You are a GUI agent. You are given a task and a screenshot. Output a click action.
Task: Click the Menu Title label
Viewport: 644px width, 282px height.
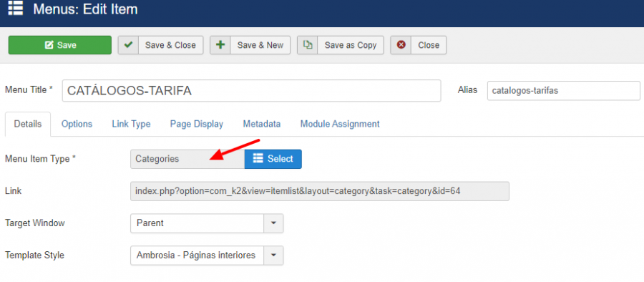coord(29,90)
